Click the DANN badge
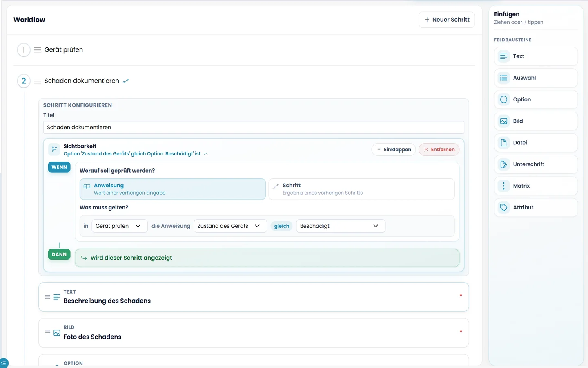The image size is (588, 368). (x=59, y=254)
